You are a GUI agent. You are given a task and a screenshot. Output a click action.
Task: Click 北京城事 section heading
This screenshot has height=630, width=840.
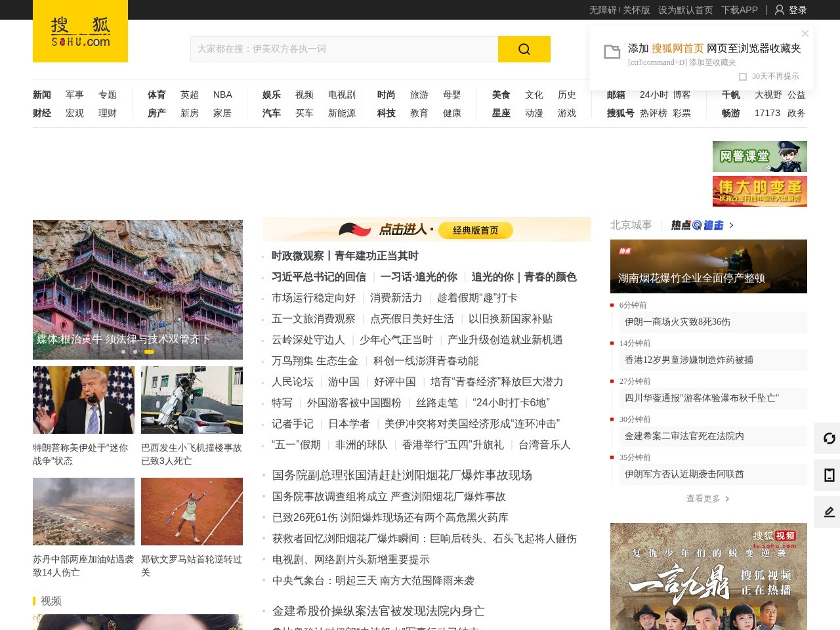pyautogui.click(x=631, y=225)
